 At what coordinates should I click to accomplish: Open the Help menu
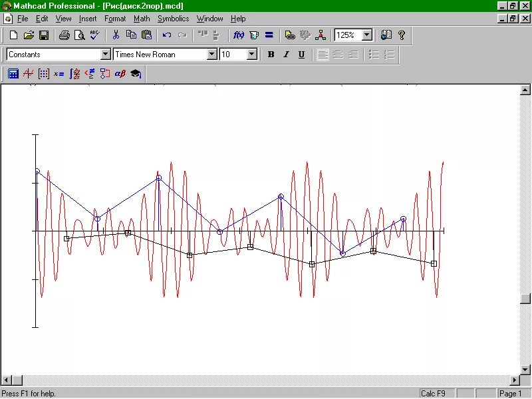[238, 19]
